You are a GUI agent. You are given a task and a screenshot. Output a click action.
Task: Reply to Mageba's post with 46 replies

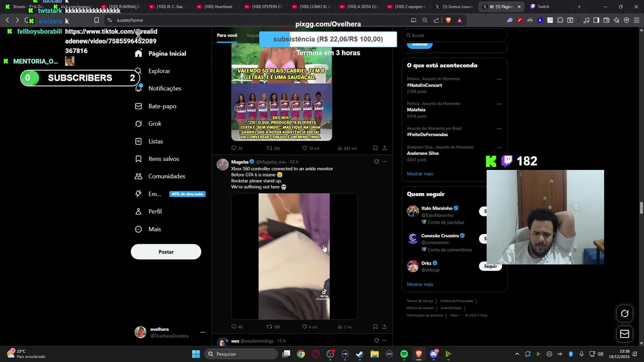point(236,327)
